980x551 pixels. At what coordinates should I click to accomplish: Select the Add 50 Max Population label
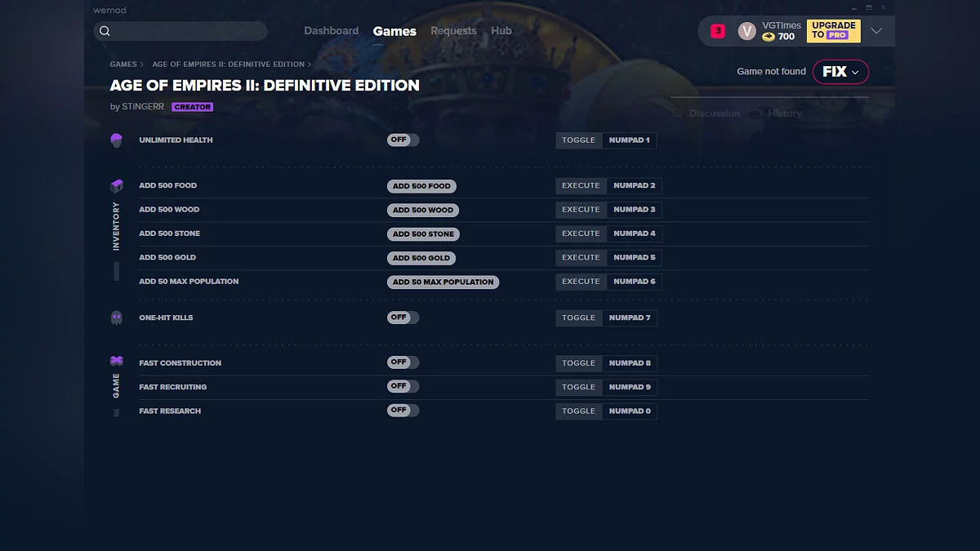click(x=189, y=282)
